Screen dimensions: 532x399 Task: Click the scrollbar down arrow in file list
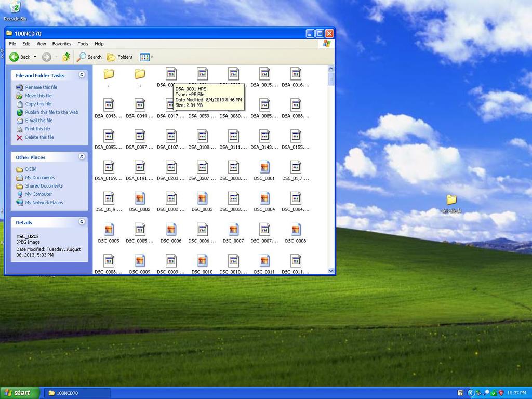pyautogui.click(x=331, y=271)
